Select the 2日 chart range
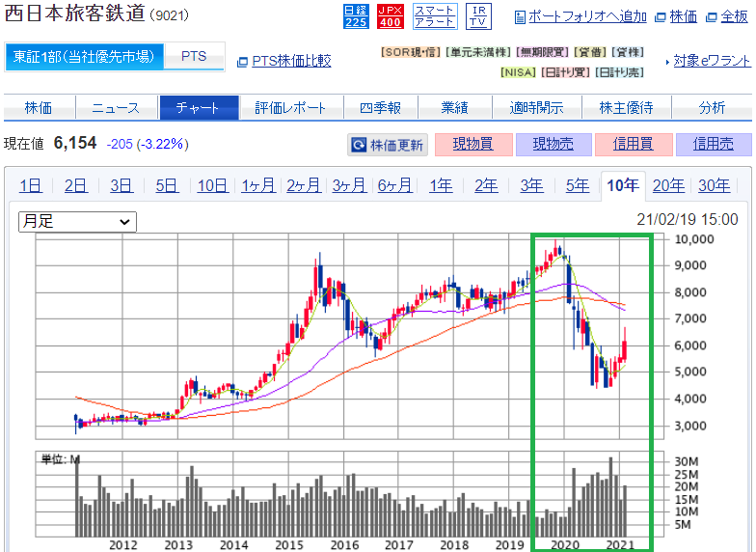This screenshot has height=552, width=756. click(76, 185)
